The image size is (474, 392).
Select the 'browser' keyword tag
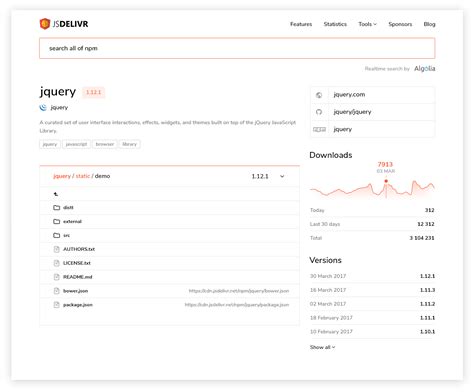pos(105,144)
